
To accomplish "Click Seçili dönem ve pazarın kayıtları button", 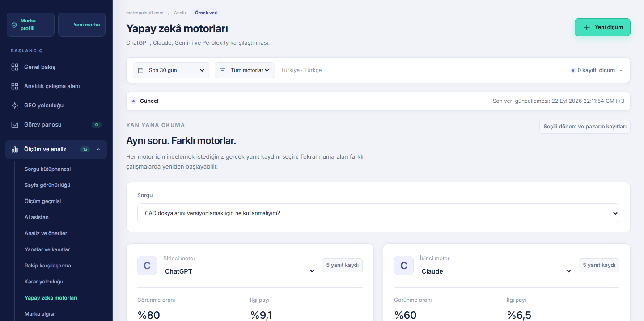I will point(585,127).
